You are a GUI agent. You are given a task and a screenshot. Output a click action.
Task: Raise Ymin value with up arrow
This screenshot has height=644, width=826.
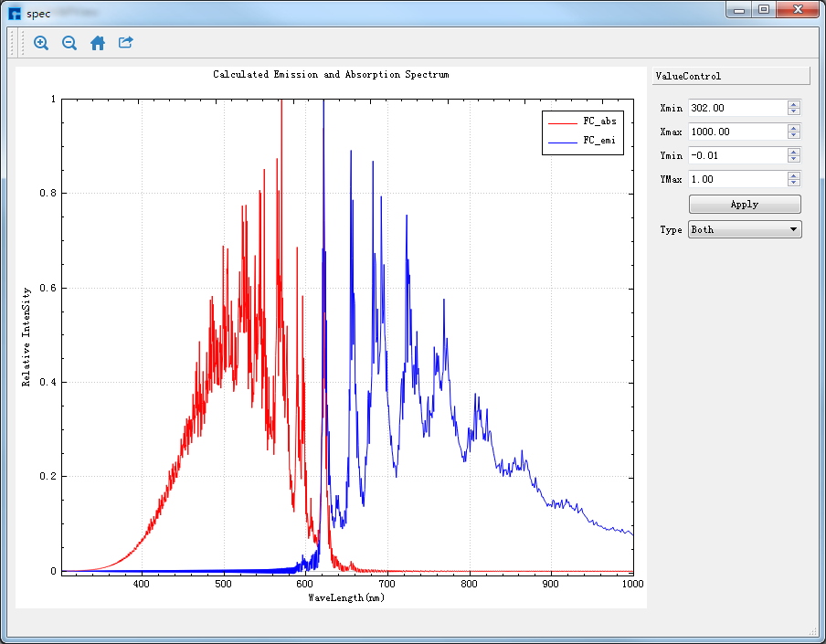(x=794, y=152)
